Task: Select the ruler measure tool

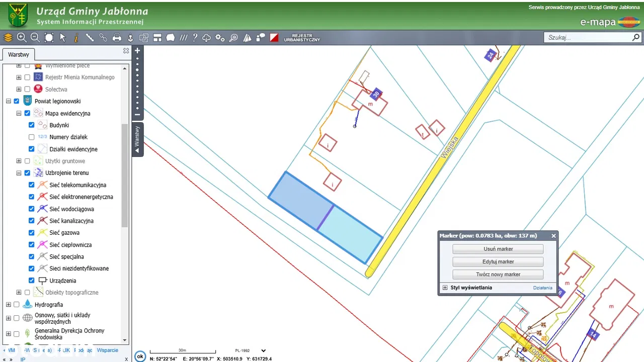Action: point(90,38)
